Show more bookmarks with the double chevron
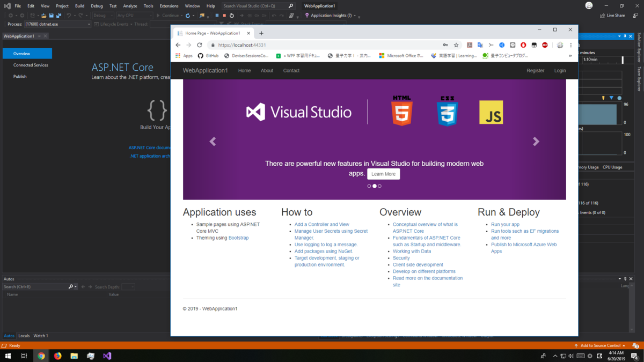The width and height of the screenshot is (644, 362). [x=570, y=55]
